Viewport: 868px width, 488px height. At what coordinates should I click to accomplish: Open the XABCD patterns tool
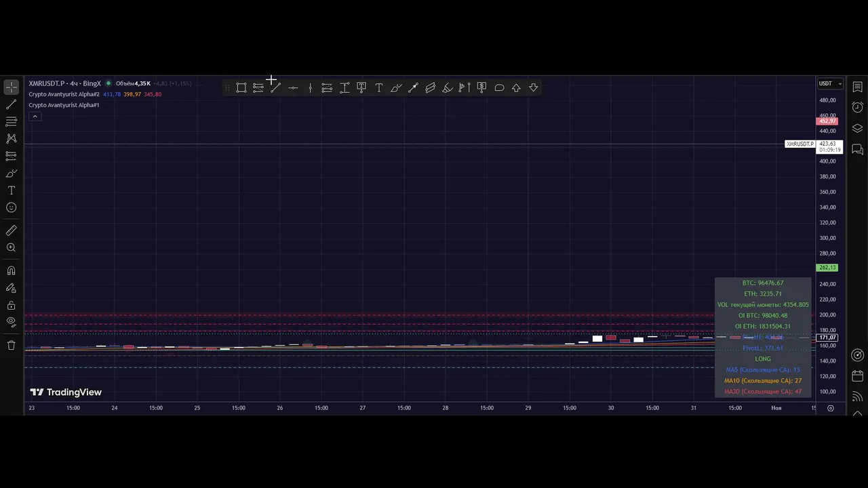click(x=12, y=138)
